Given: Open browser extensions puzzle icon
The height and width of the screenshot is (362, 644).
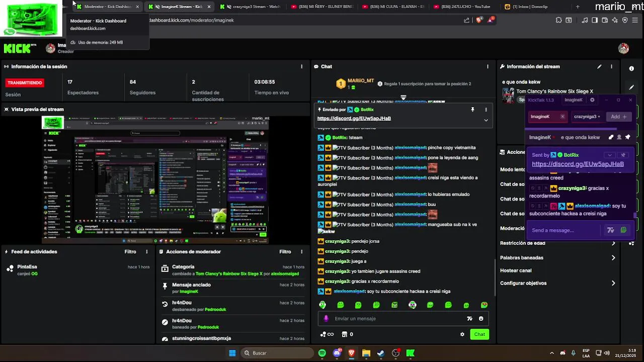Looking at the screenshot, I should pyautogui.click(x=559, y=20).
